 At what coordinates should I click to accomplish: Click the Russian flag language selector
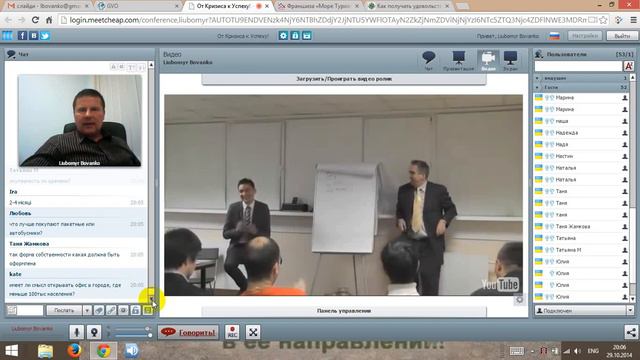coord(554,36)
